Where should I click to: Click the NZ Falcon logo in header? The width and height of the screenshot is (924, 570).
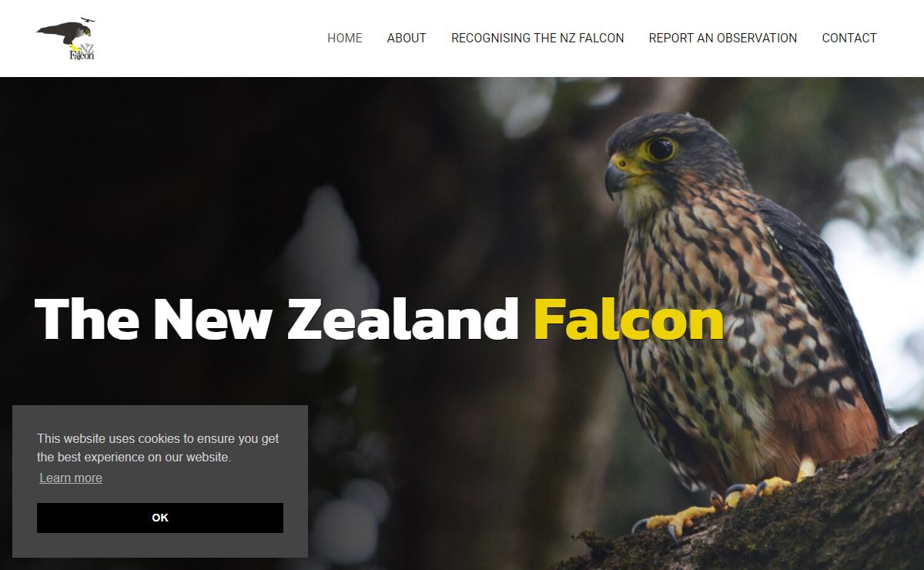(x=65, y=39)
